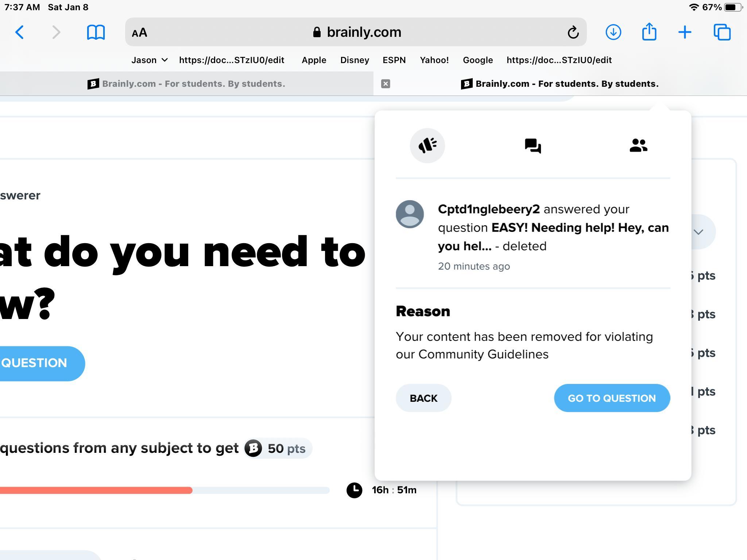
Task: Open the AA reader options menu
Action: click(139, 32)
